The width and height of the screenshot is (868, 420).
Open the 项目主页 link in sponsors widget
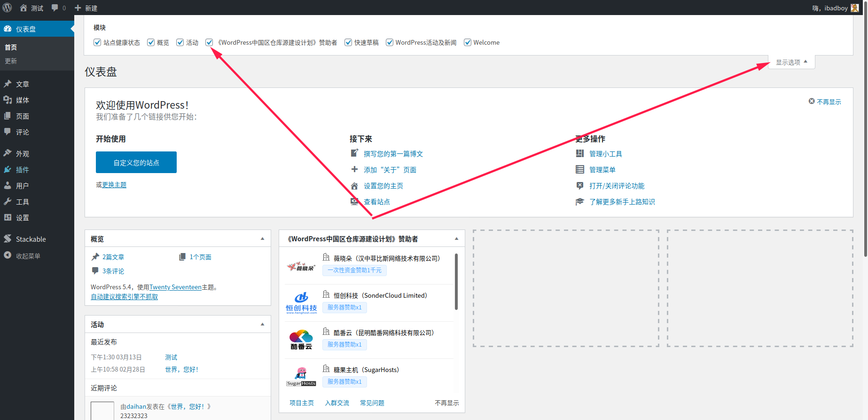(x=302, y=403)
